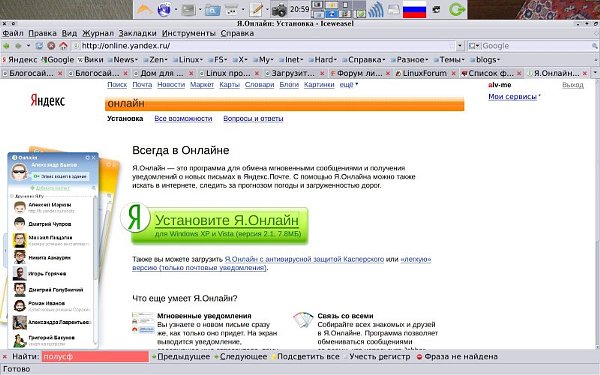Switch keyboard layout via Russian flag
Screen dimensions: 600x375
414,10
